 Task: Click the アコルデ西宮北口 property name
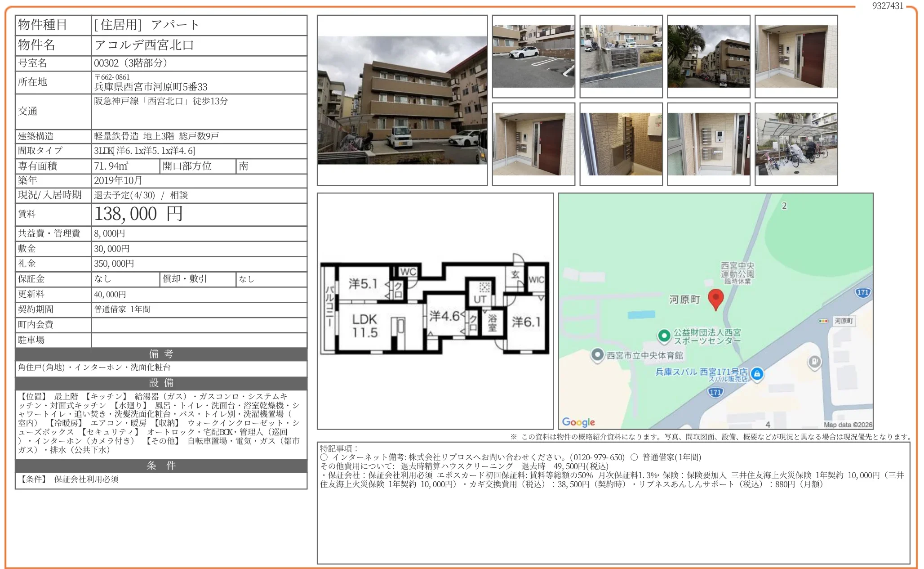click(x=144, y=45)
